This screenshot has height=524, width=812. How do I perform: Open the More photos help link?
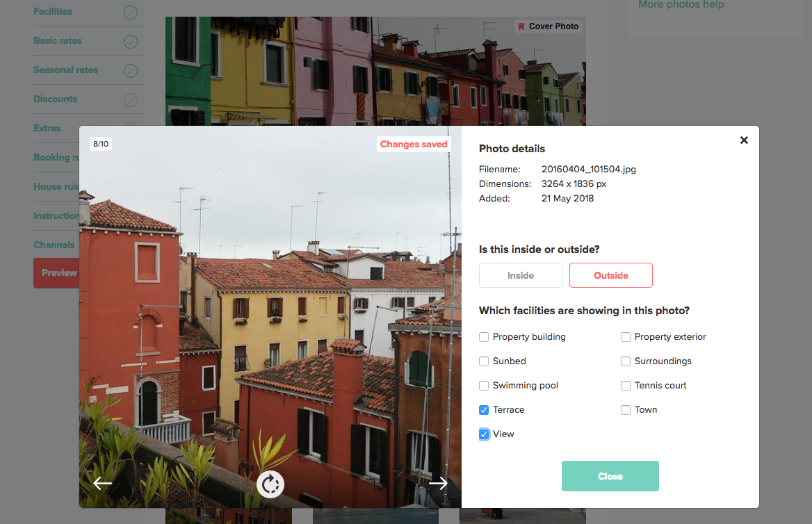(x=681, y=5)
